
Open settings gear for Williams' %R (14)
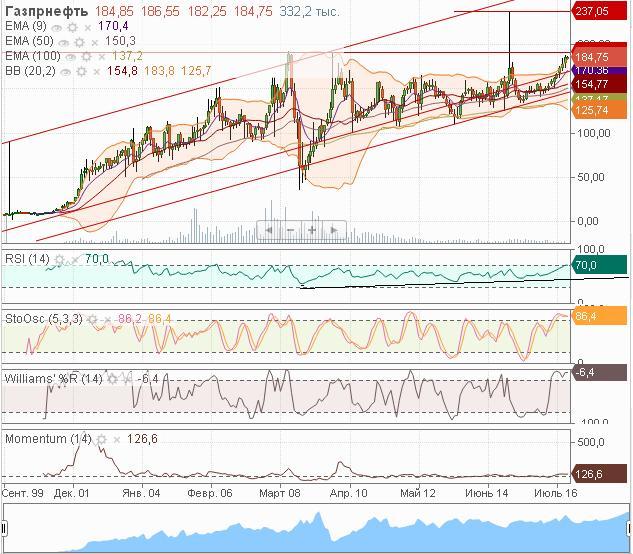[x=113, y=379]
